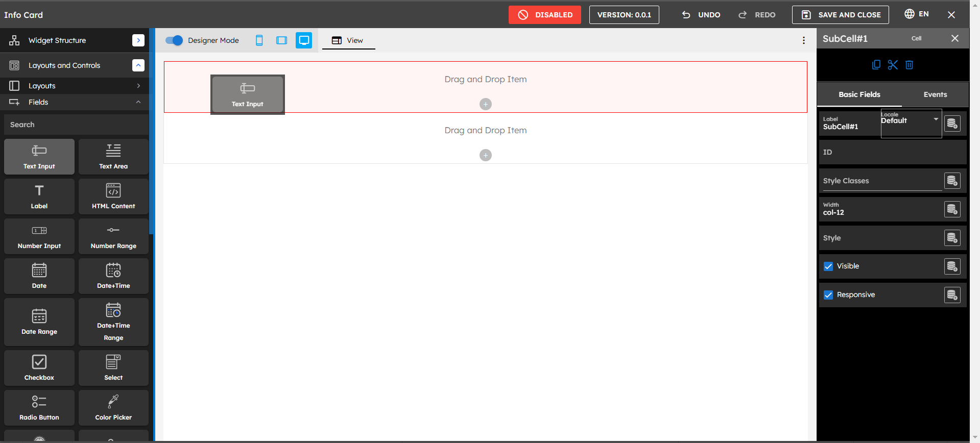Select the Number Input widget
The height and width of the screenshot is (443, 980).
39,236
